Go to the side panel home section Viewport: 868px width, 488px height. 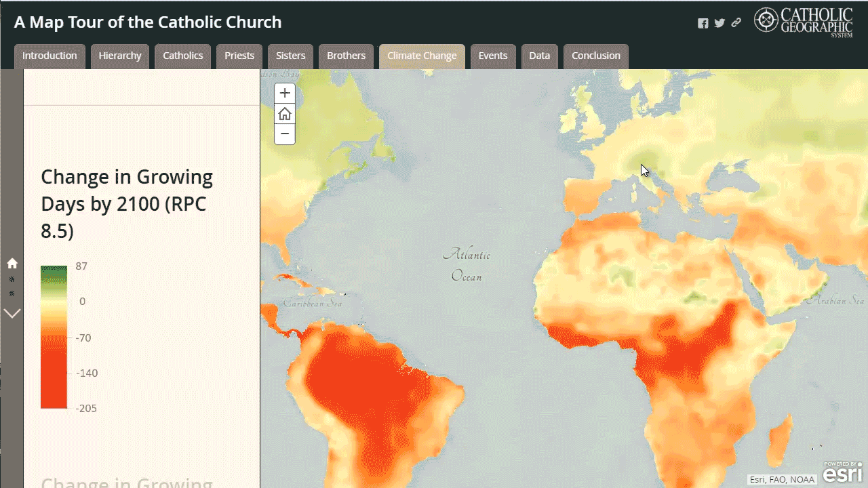pos(12,263)
